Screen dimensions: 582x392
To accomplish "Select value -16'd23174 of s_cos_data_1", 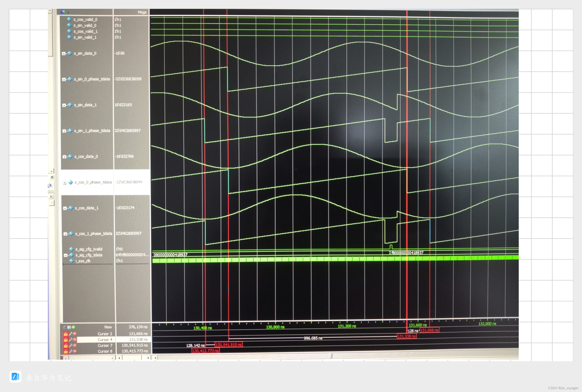I will (x=125, y=208).
